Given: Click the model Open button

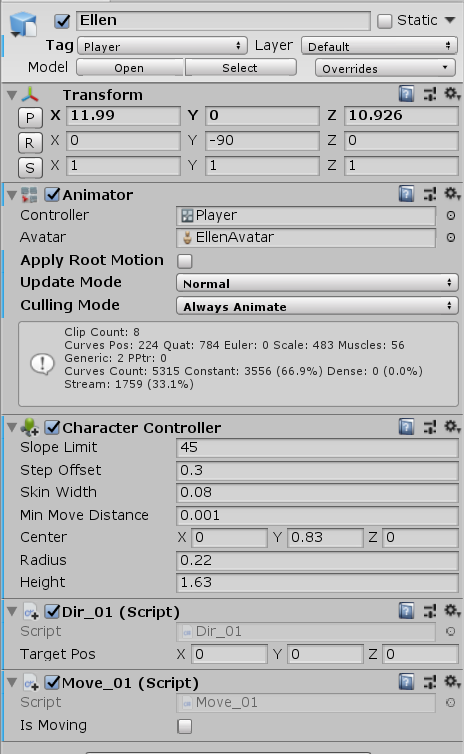Looking at the screenshot, I should [x=130, y=68].
